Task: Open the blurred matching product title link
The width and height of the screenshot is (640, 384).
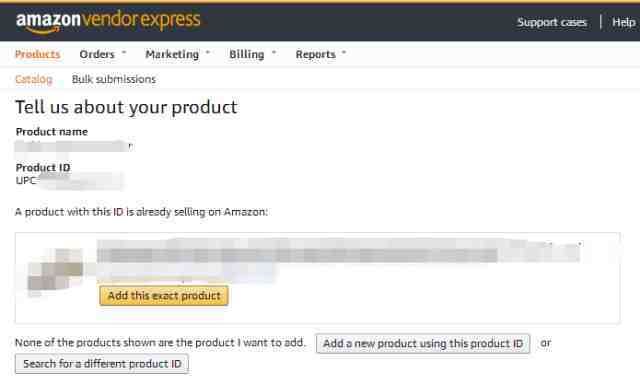Action: (x=338, y=250)
